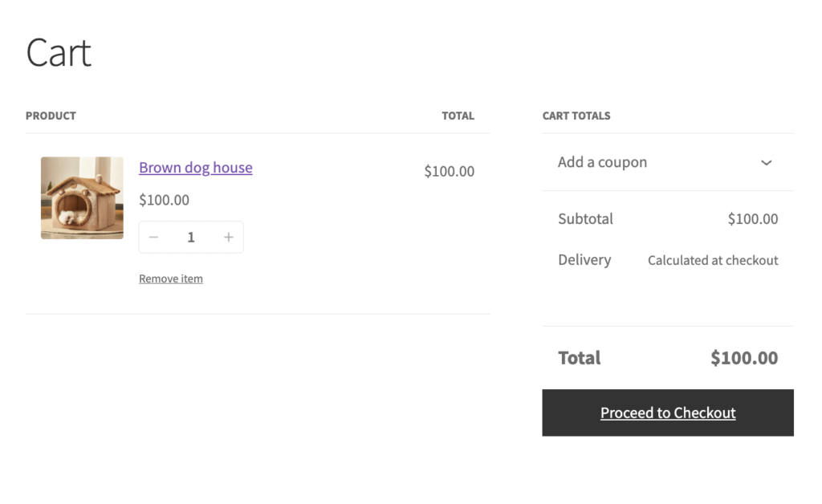The width and height of the screenshot is (822, 504).
Task: Click the chevron arrow beside Add a coupon
Action: pos(766,163)
